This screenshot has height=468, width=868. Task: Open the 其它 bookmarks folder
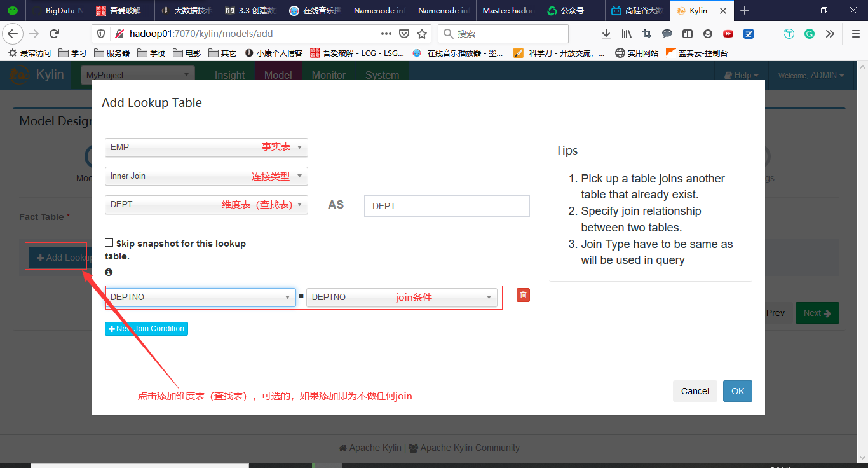click(x=222, y=53)
